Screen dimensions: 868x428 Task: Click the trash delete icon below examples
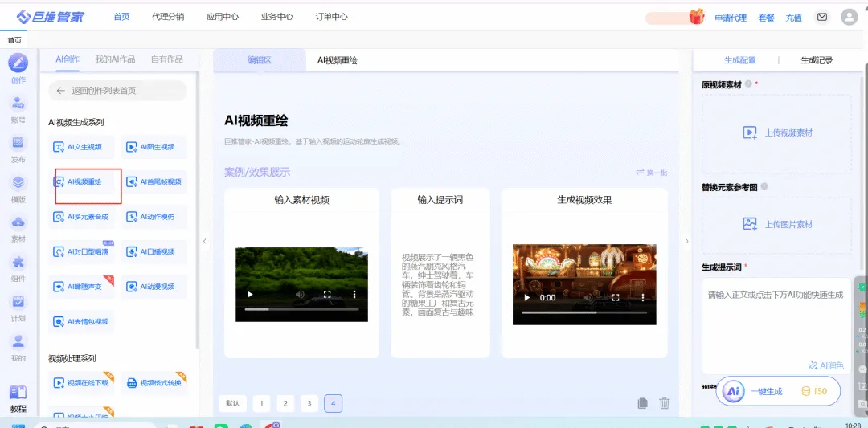[665, 403]
